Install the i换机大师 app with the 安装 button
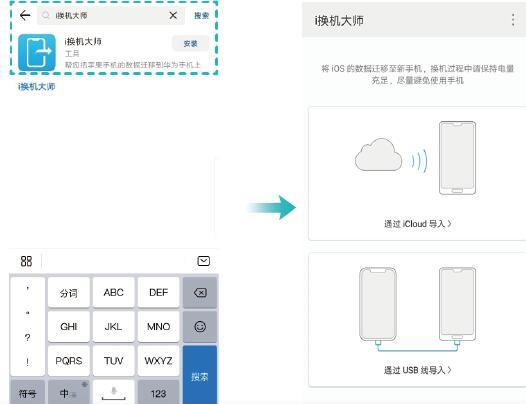The height and width of the screenshot is (404, 526). pyautogui.click(x=190, y=44)
